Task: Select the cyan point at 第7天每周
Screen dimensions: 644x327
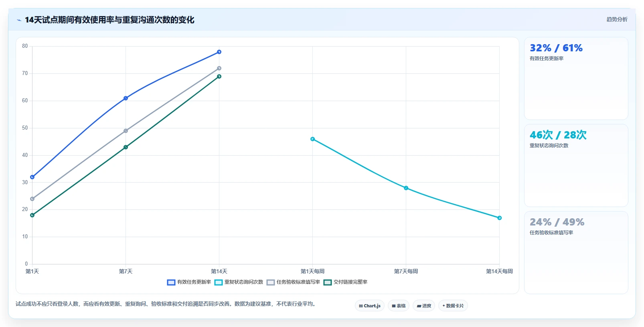Action: point(406,188)
